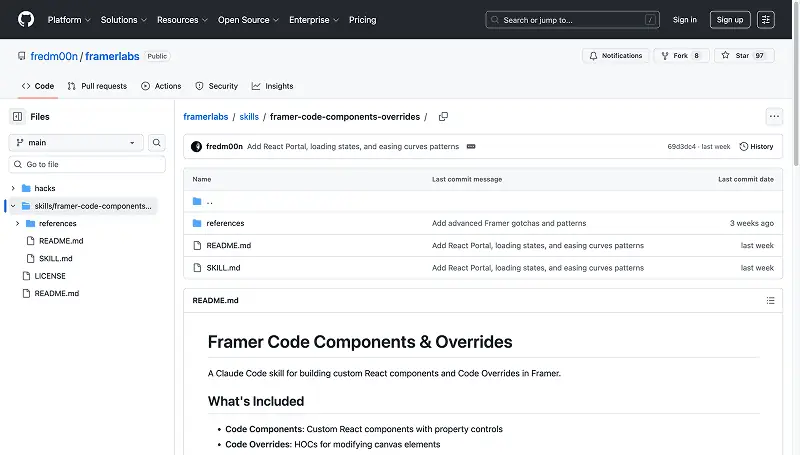Viewport: 800px width, 455px height.
Task: Click the Sign up button
Action: click(x=730, y=20)
